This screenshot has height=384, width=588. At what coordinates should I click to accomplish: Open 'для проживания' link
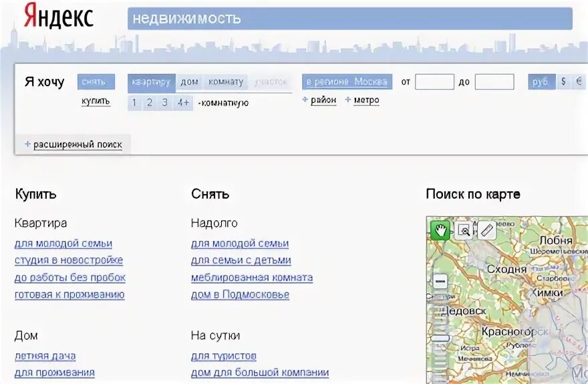54,373
